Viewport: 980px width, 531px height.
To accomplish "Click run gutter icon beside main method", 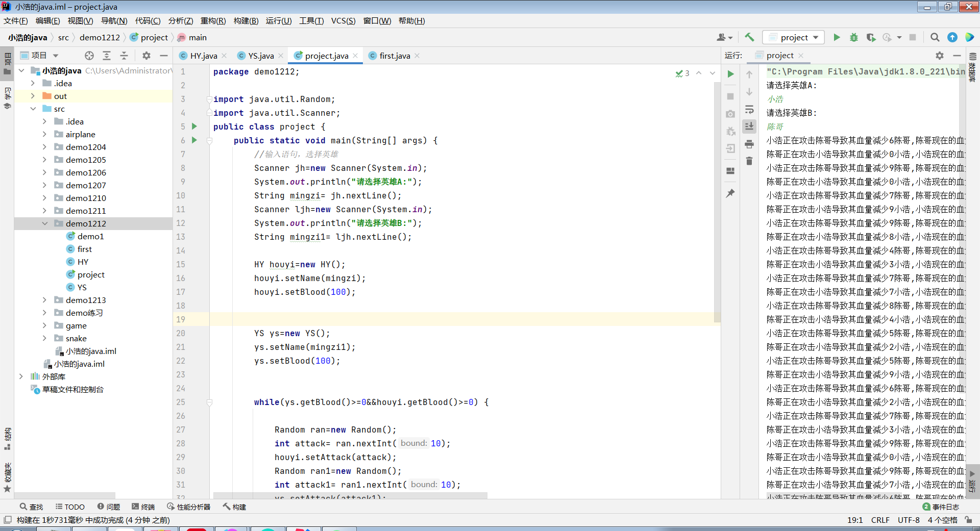I will pyautogui.click(x=194, y=140).
